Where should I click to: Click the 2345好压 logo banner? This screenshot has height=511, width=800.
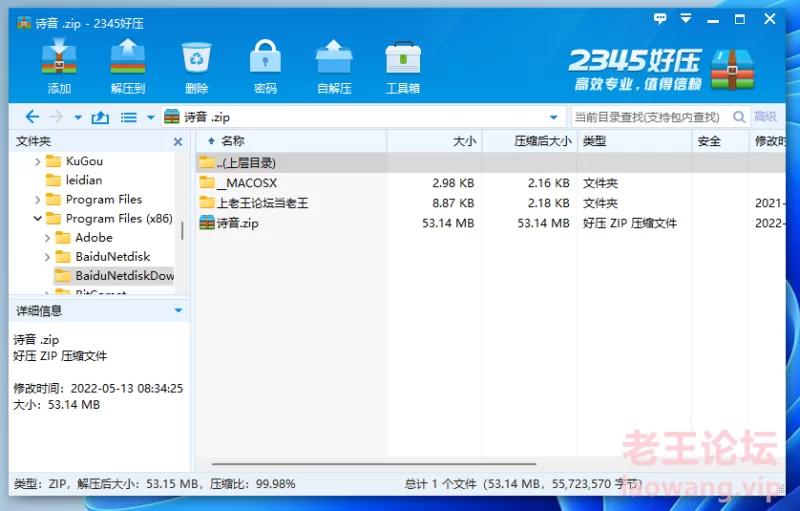tap(661, 70)
